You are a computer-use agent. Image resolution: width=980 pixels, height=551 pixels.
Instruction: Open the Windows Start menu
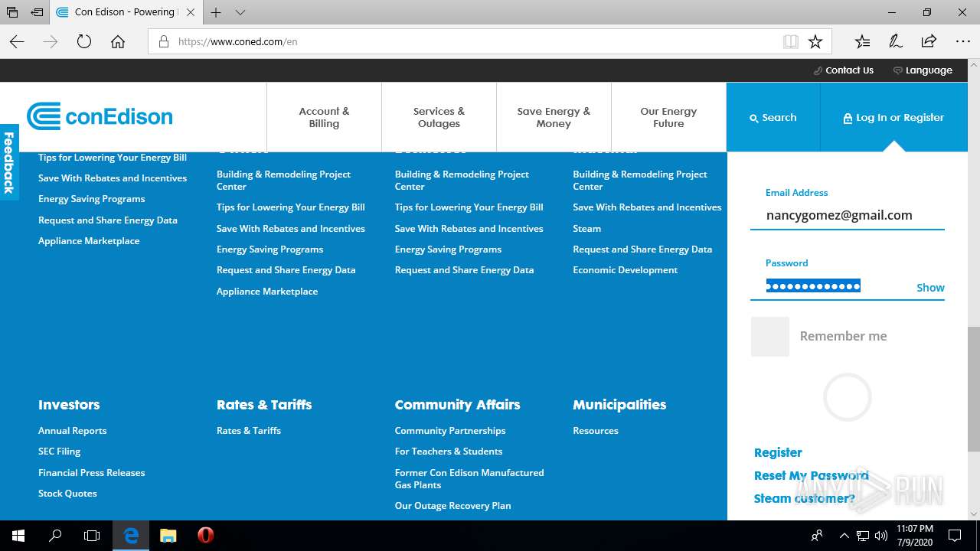point(18,536)
